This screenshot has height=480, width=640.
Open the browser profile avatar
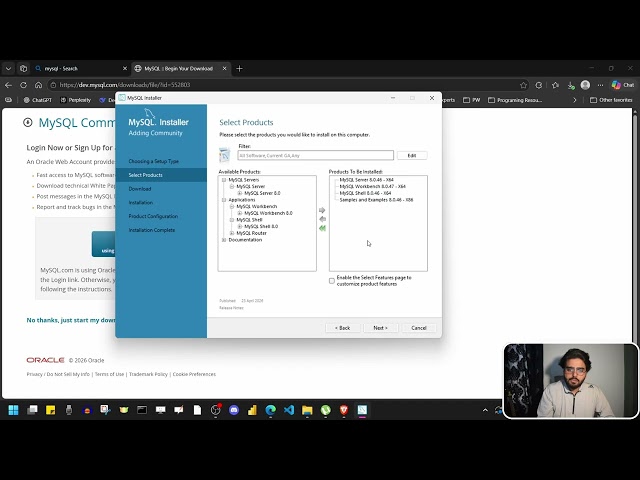click(x=585, y=85)
